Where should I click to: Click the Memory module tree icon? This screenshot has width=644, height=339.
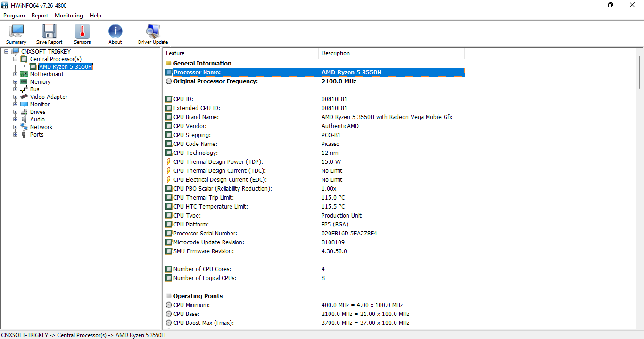(24, 81)
